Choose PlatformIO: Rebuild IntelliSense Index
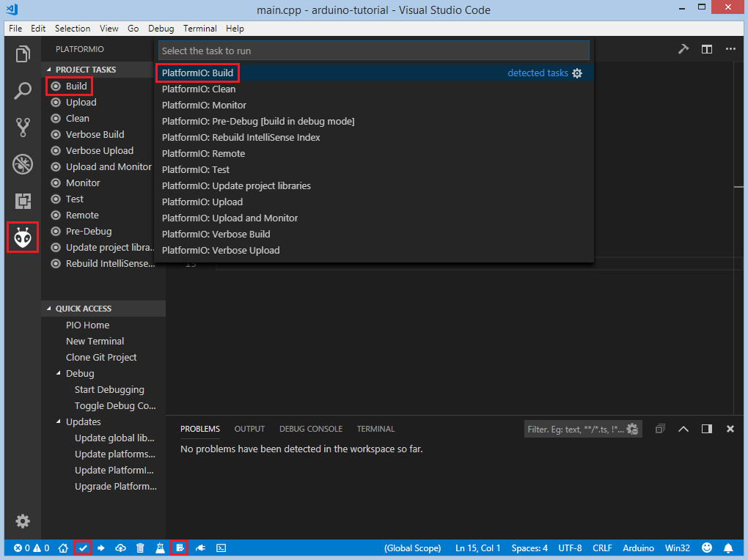This screenshot has width=748, height=560. point(375,137)
